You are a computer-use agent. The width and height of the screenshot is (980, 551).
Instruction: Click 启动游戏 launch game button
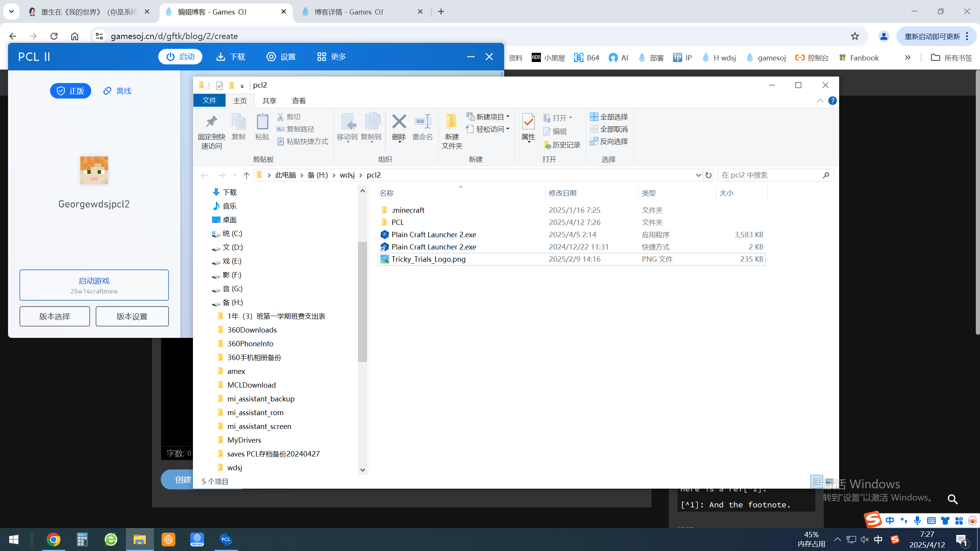pos(94,285)
